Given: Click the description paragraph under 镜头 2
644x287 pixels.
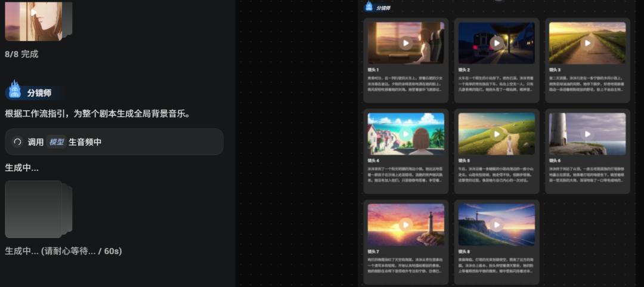Looking at the screenshot, I should click(497, 84).
